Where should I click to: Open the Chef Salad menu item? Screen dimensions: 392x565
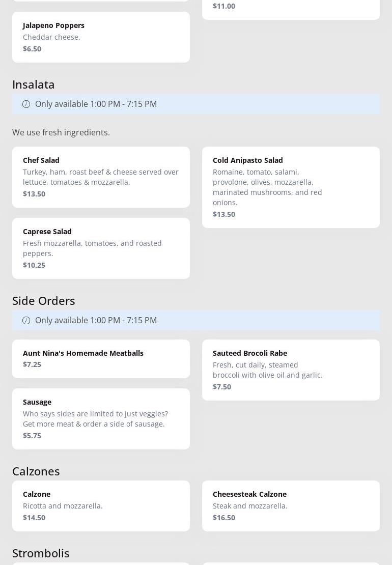[x=101, y=177]
